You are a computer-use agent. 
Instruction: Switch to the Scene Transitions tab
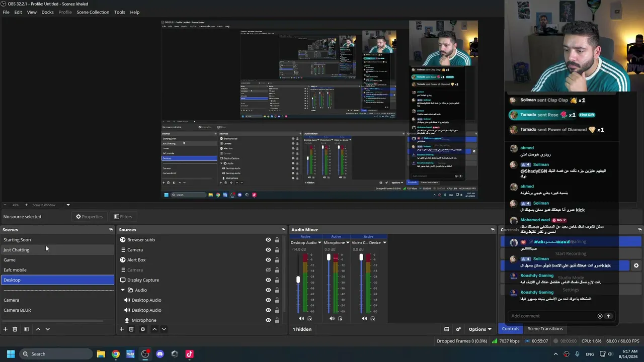point(545,329)
